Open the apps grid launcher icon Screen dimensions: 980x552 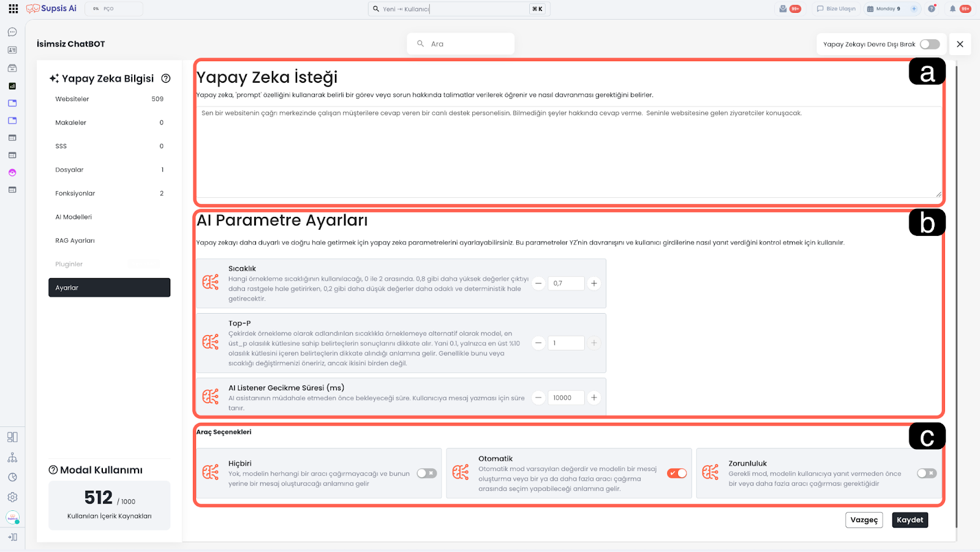pyautogui.click(x=13, y=9)
